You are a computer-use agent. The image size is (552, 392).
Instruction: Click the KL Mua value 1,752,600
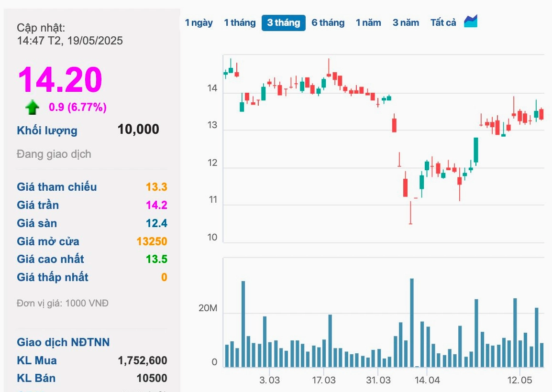point(143,360)
